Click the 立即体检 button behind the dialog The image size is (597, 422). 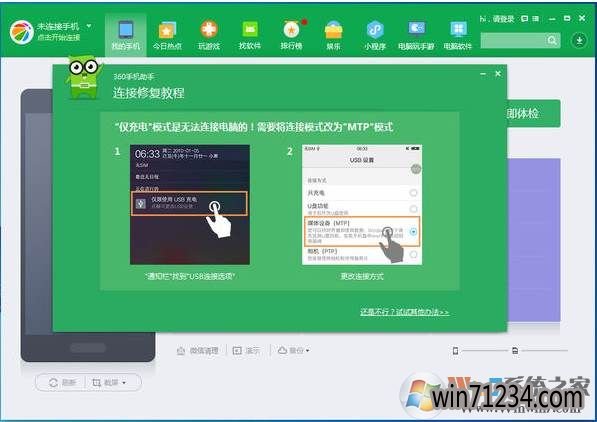coord(533,113)
